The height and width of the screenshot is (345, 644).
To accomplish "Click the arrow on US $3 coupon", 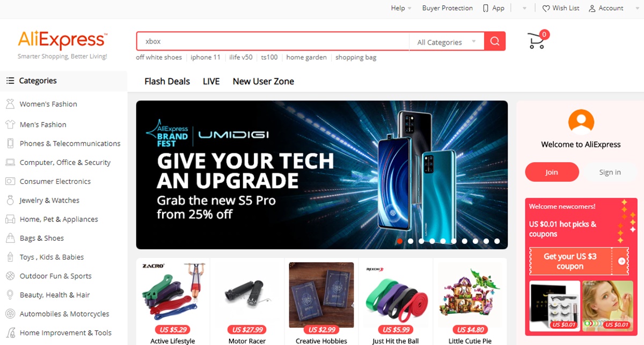I will (621, 261).
